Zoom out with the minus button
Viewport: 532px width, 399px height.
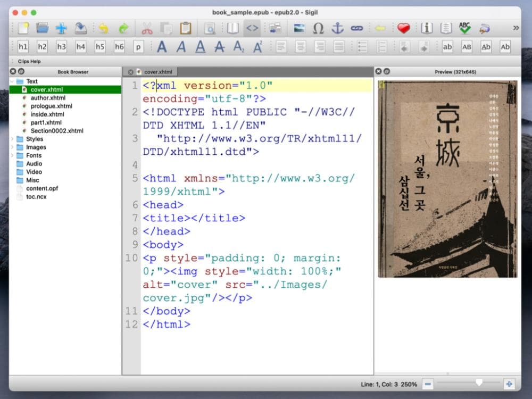point(428,384)
